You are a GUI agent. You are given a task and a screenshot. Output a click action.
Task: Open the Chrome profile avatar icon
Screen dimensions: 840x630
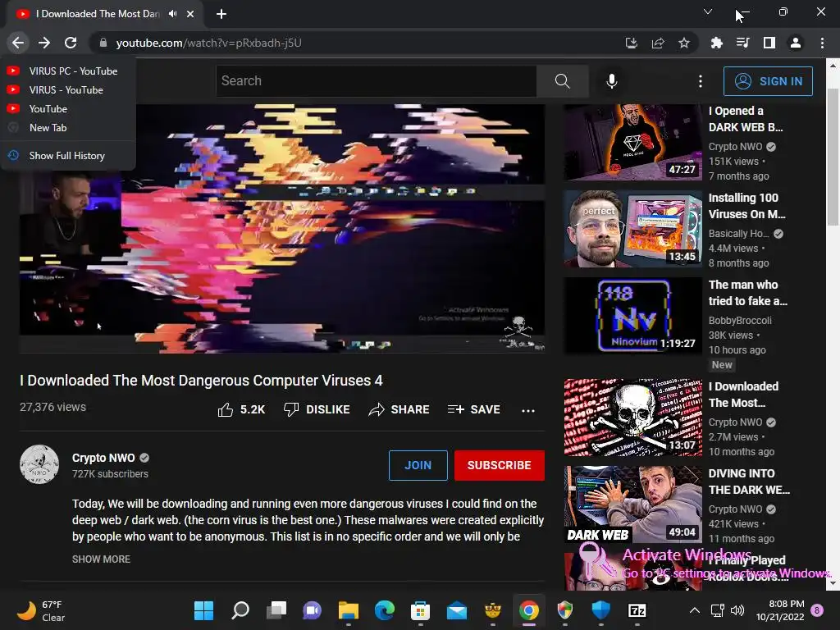pos(796,43)
